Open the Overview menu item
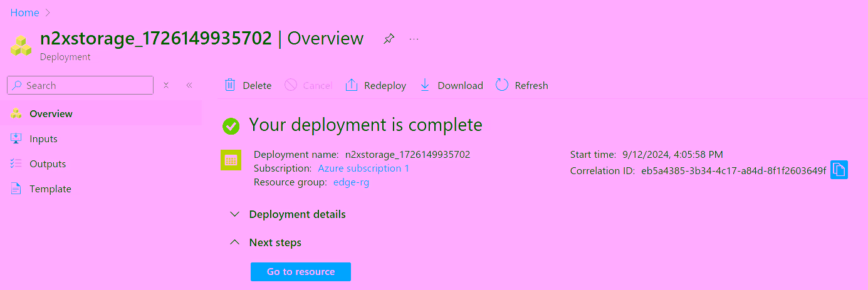 (x=102, y=114)
